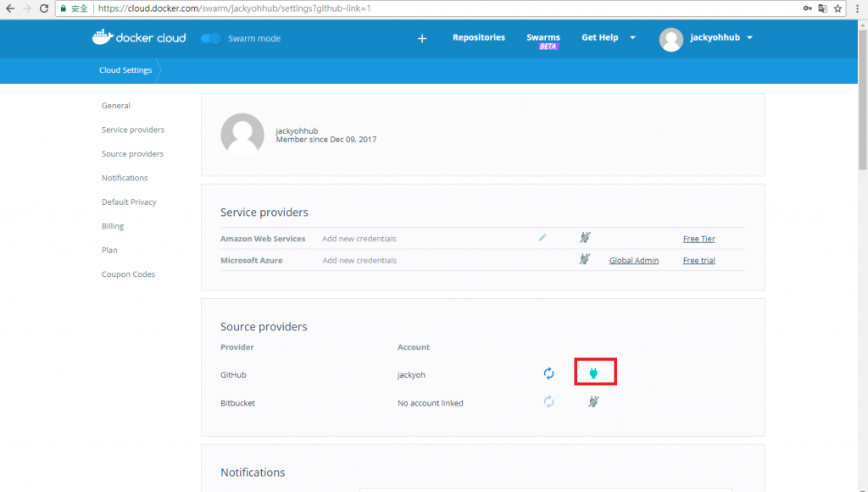
Task: Select Billing in the sidebar
Action: 113,226
